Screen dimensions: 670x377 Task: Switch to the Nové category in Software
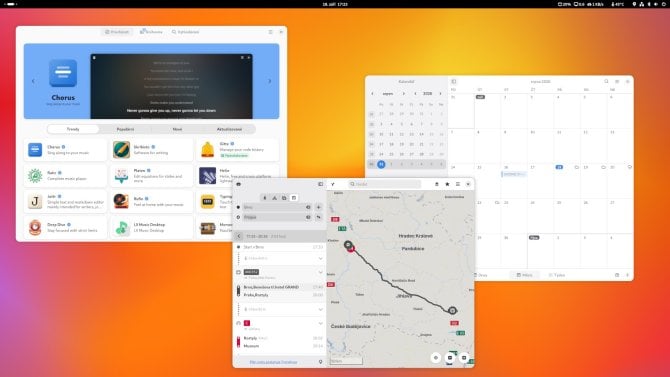177,129
